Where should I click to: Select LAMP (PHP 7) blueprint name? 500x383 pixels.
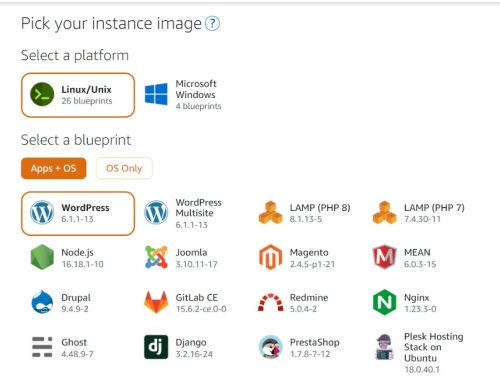click(x=434, y=208)
